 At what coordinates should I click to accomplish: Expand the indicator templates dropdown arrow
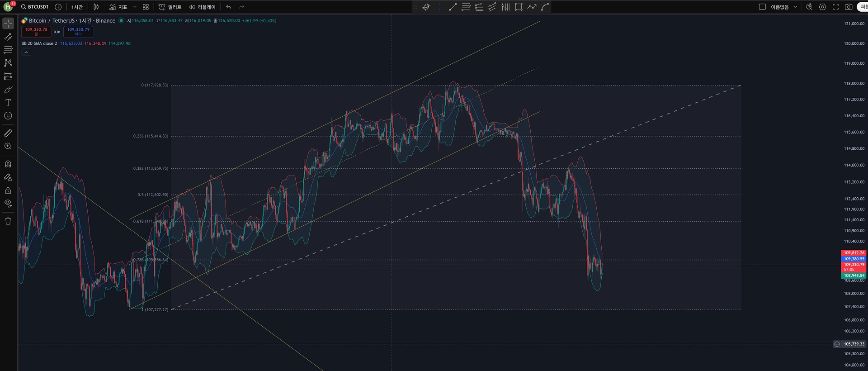pyautogui.click(x=135, y=7)
